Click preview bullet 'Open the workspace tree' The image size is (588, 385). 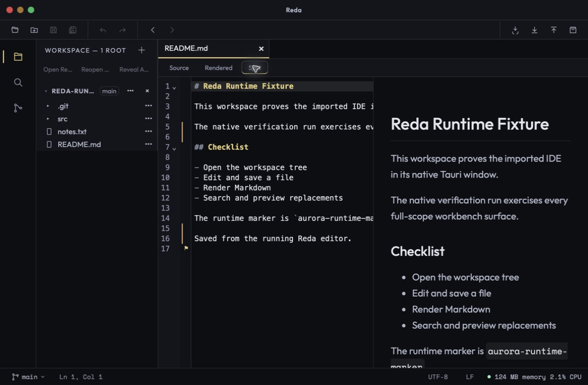click(466, 278)
